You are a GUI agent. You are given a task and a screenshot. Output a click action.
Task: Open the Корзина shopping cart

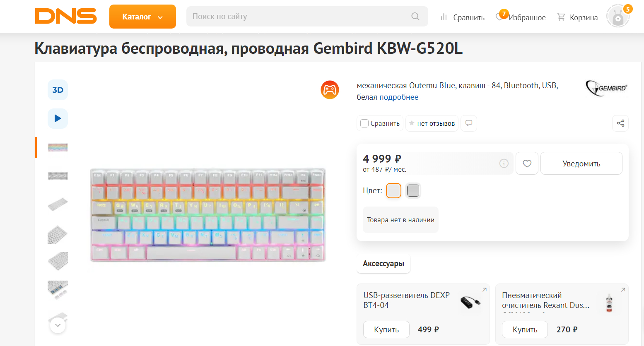point(577,17)
